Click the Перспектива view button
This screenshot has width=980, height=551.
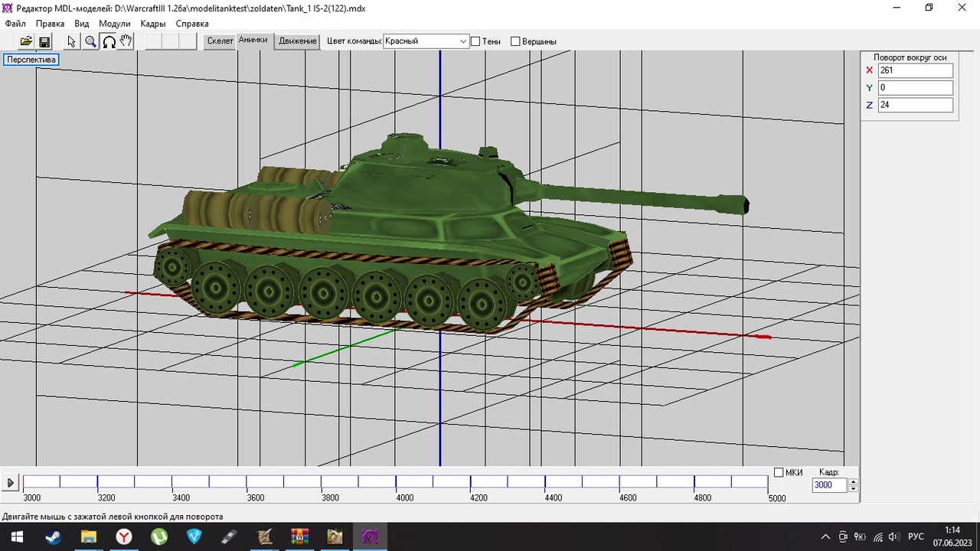click(x=31, y=60)
